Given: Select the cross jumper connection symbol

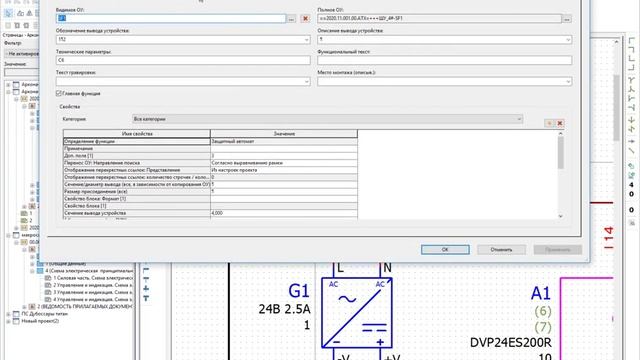Looking at the screenshot, I should click(631, 120).
